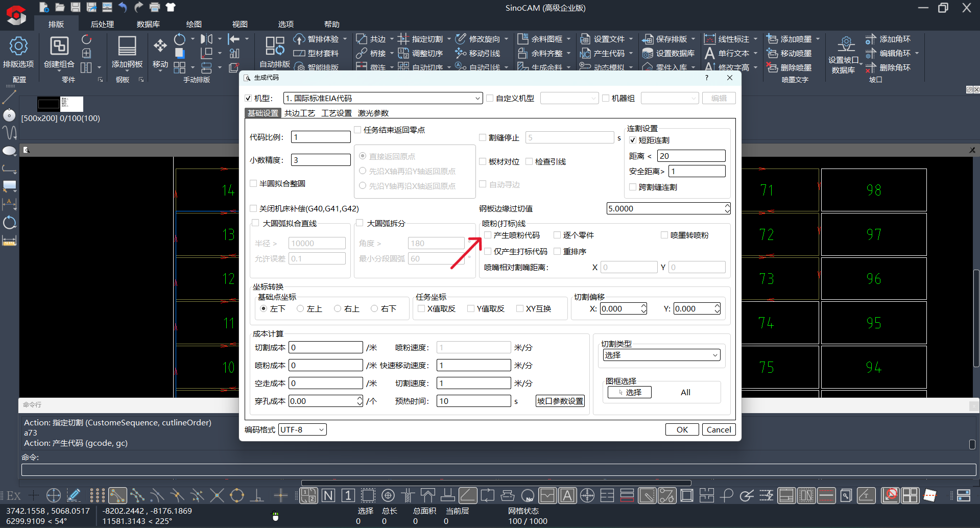Open 编码格式 UTF-8 dropdown
Viewport: 980px width, 528px height.
click(302, 429)
